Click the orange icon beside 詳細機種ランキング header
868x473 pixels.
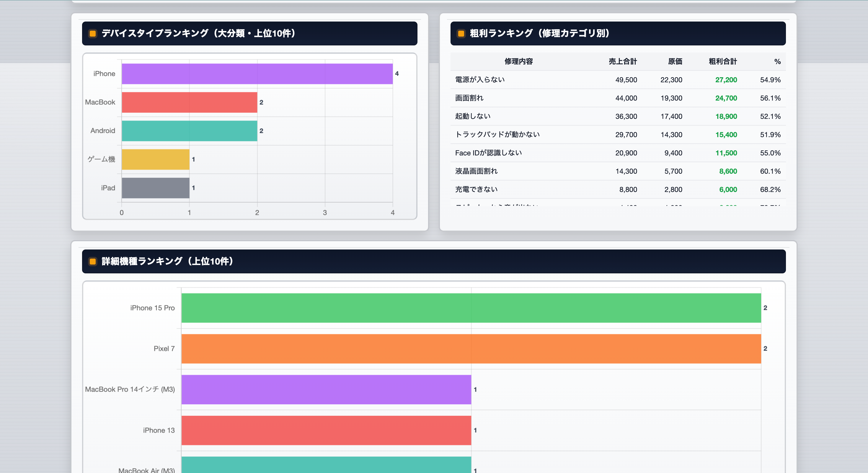click(92, 262)
